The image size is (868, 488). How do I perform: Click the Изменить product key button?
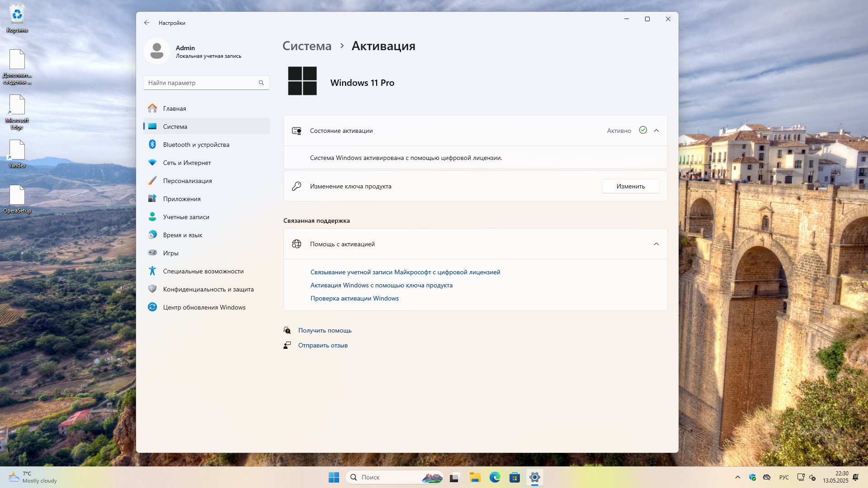click(x=630, y=186)
